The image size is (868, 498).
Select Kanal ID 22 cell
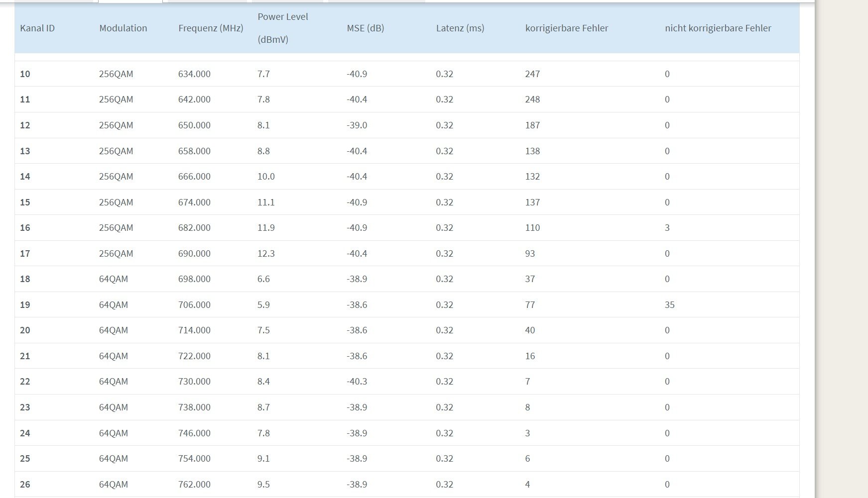[25, 382]
